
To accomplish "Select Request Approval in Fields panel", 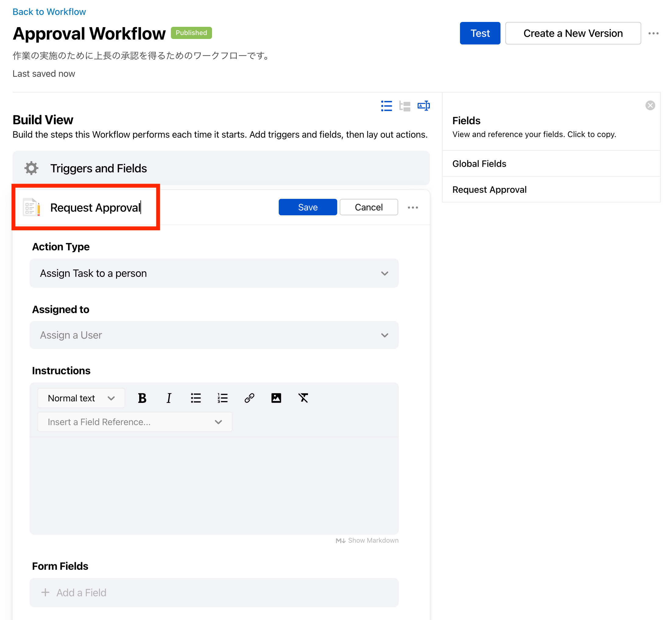I will 489,189.
